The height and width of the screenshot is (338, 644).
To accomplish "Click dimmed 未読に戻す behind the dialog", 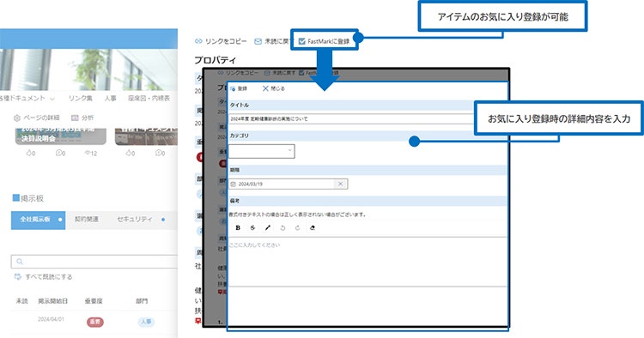I will point(280,73).
